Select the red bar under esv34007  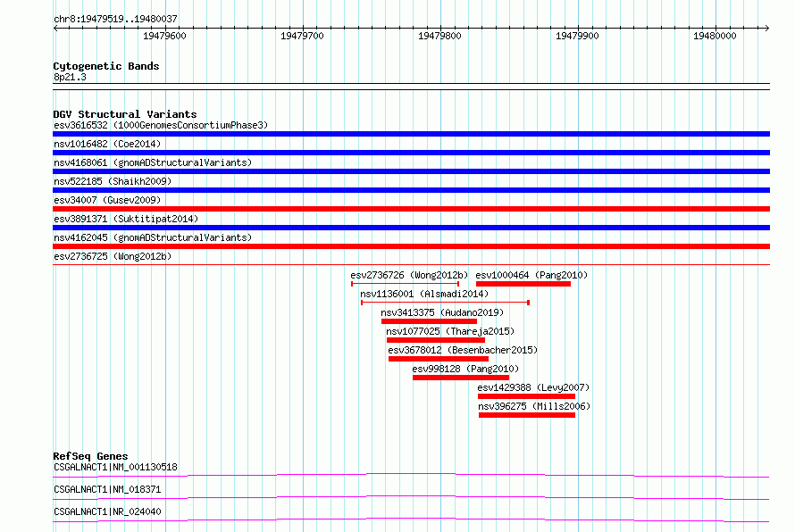point(411,209)
